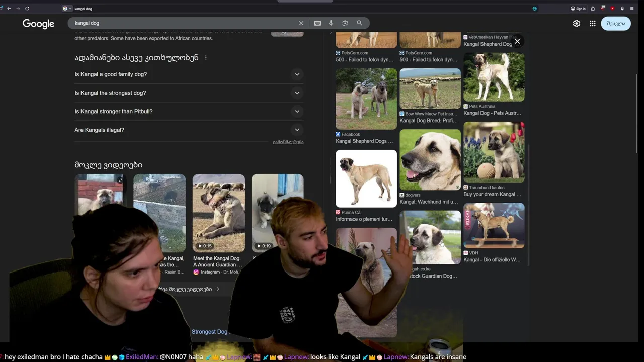Click the blue Georgian sign-in button
Screen dimensions: 644x362
pyautogui.click(x=616, y=24)
